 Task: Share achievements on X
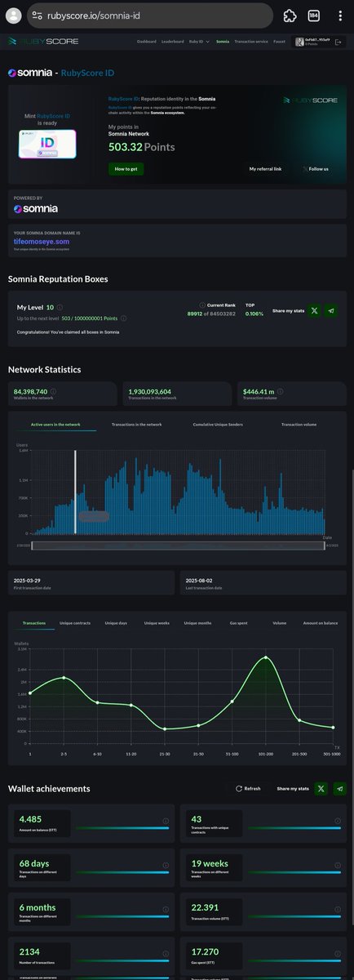[321, 788]
